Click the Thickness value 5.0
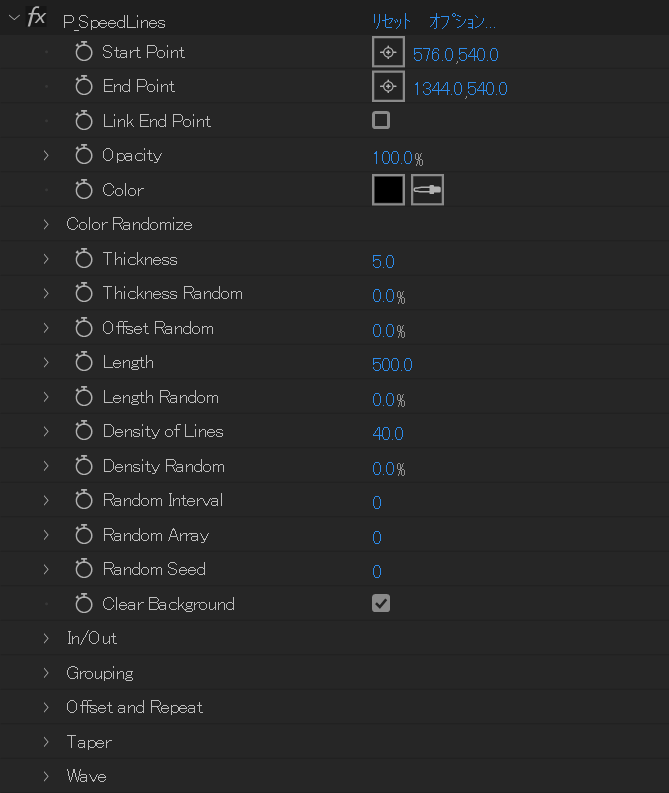 click(x=383, y=262)
